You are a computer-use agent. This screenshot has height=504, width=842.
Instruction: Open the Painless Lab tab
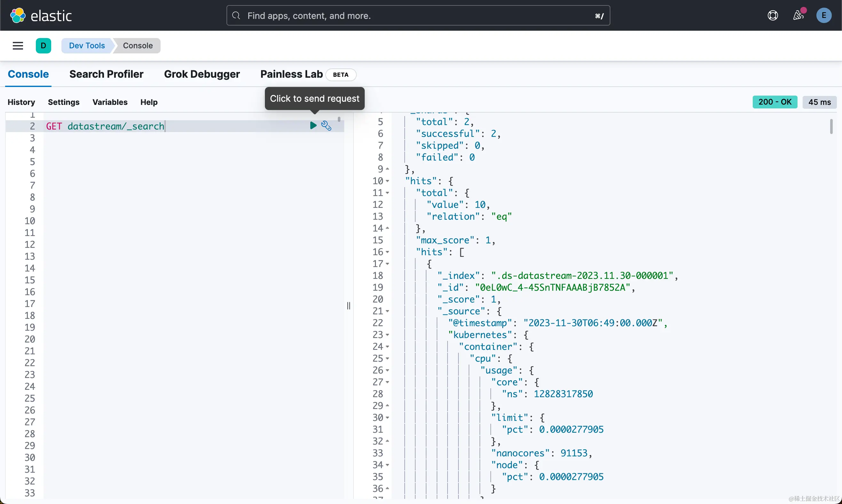coord(291,74)
